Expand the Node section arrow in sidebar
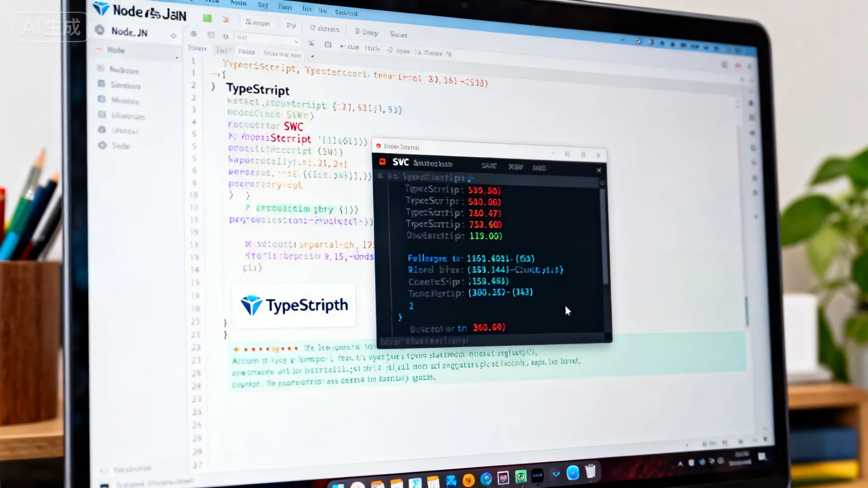 coord(176,58)
